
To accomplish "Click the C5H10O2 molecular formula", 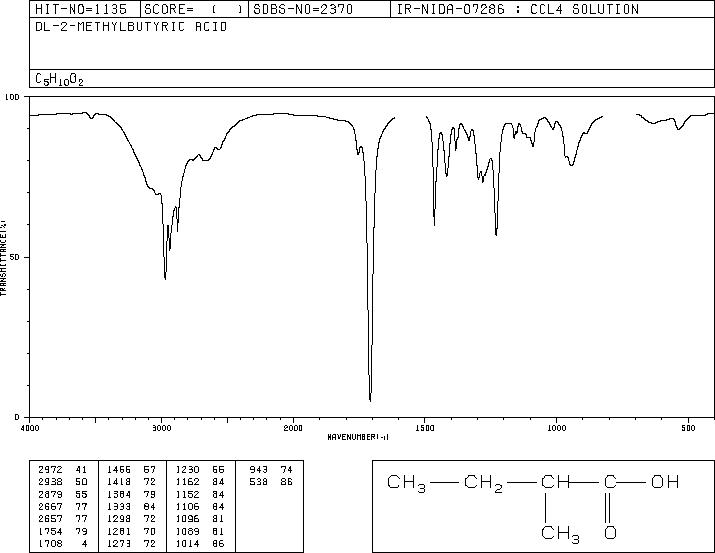I will (59, 79).
